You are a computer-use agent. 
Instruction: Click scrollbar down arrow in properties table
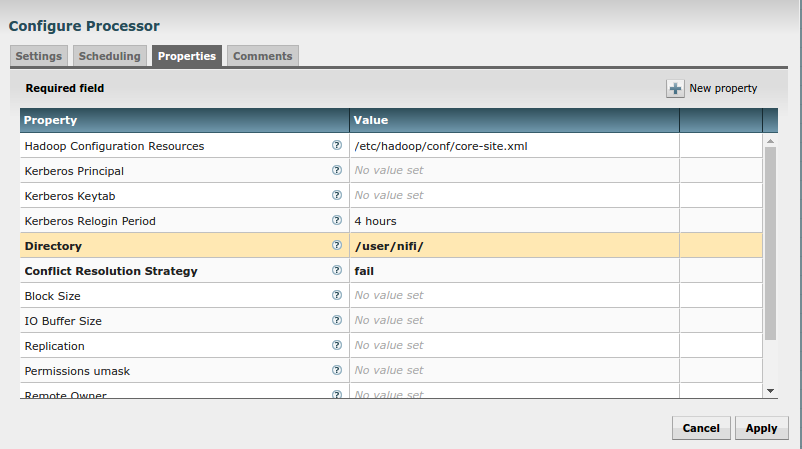click(x=770, y=390)
